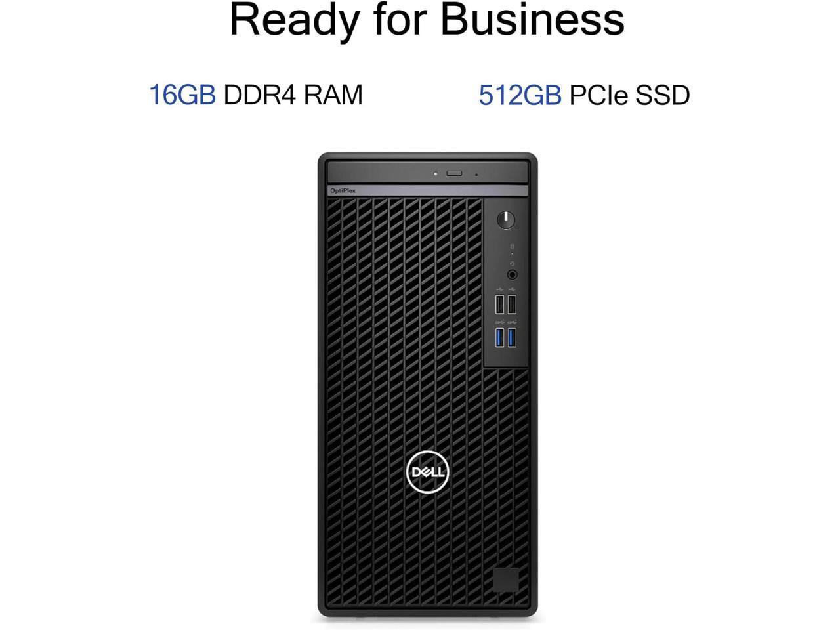Click the headphone audio jack port
The width and height of the screenshot is (840, 630).
click(512, 275)
